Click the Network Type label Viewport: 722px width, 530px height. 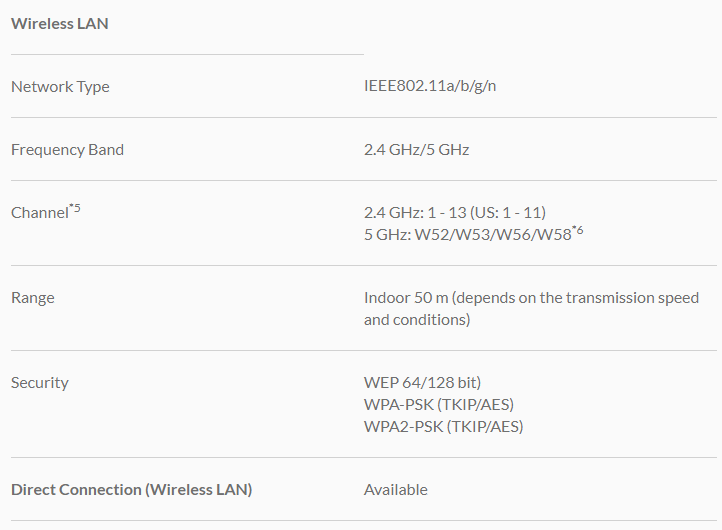pyautogui.click(x=60, y=87)
